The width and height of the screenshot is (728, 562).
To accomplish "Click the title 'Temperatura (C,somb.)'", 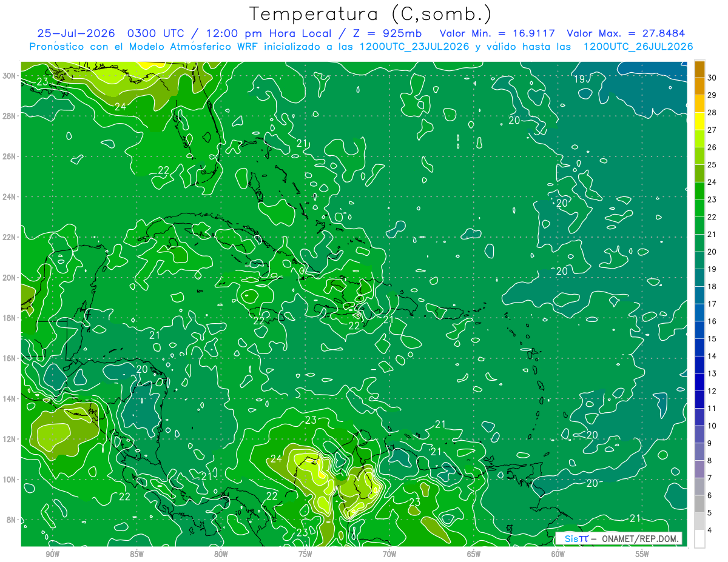I will tap(370, 15).
